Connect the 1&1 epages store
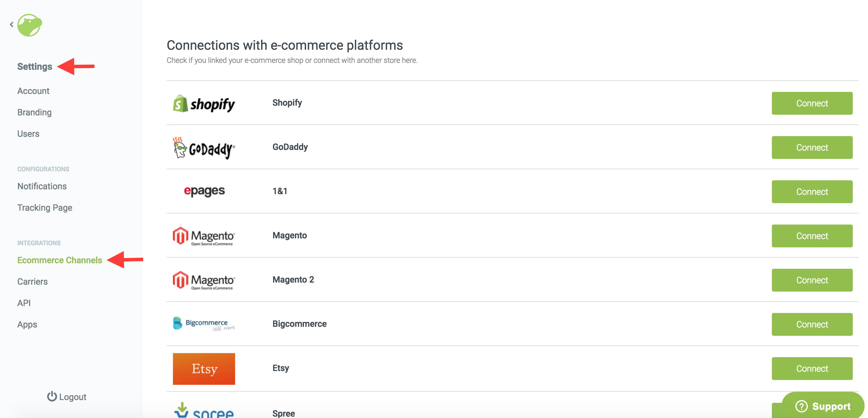 (812, 192)
